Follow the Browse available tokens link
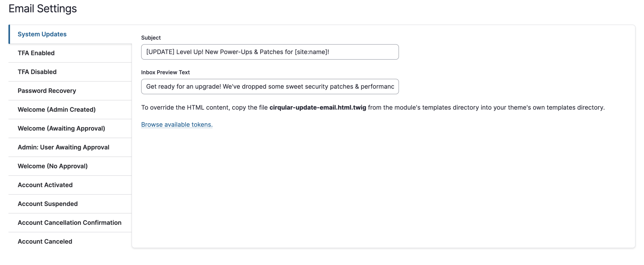The height and width of the screenshot is (265, 644). coord(177,125)
